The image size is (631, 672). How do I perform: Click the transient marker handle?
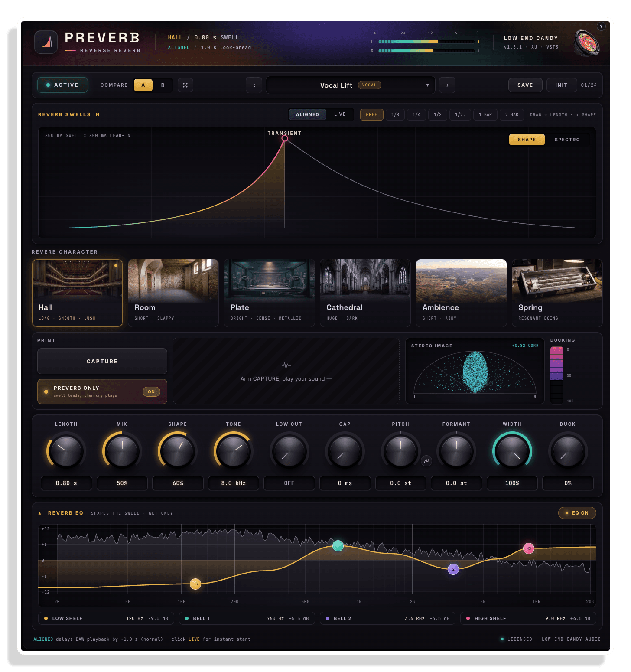click(x=285, y=138)
